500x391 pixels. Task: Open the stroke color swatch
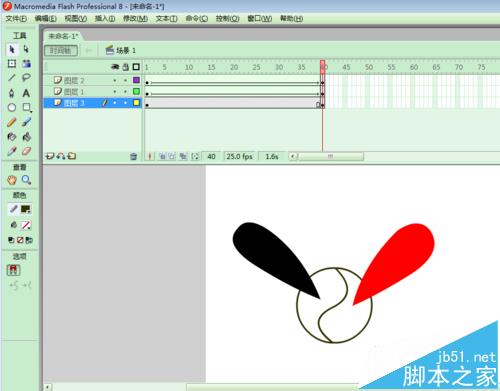[26, 209]
